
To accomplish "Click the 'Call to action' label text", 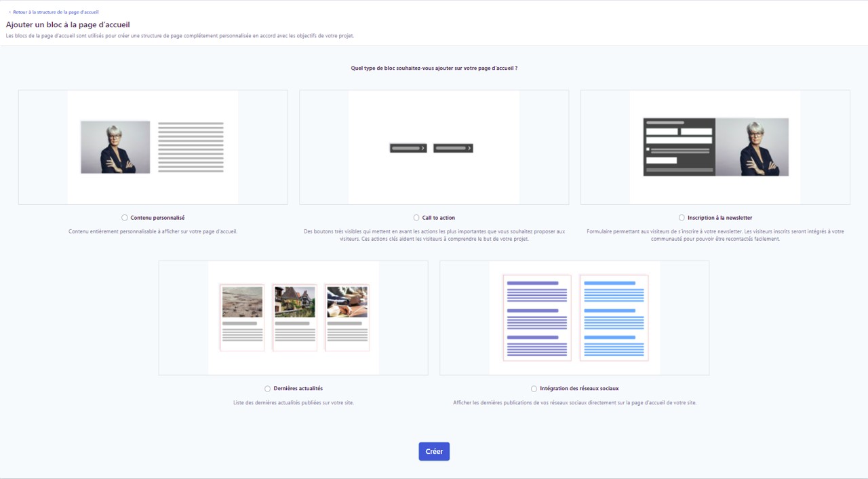I will (x=439, y=218).
